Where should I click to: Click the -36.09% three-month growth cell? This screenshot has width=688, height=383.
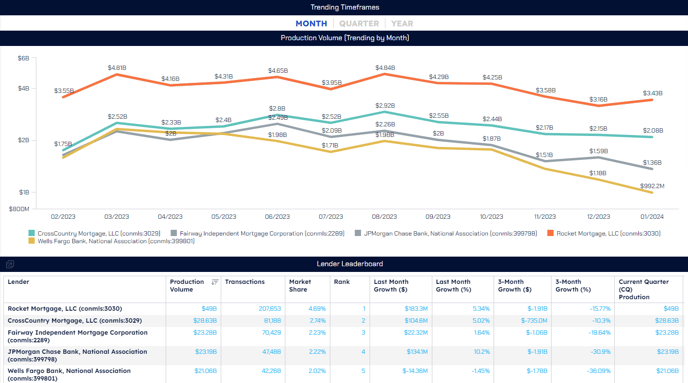[598, 371]
